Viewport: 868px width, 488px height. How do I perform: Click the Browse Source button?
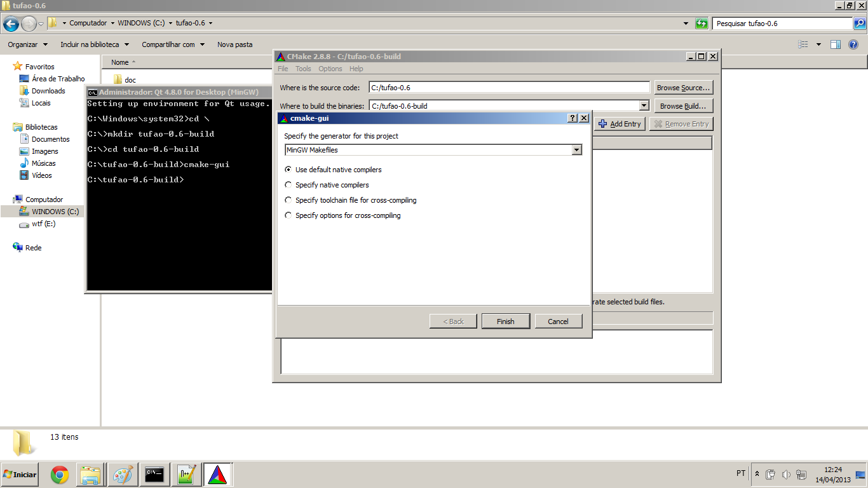[x=684, y=88]
